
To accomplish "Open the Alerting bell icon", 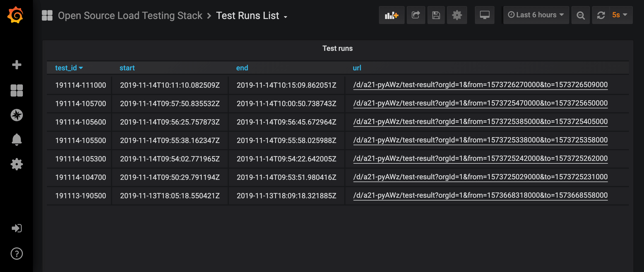I will tap(16, 139).
